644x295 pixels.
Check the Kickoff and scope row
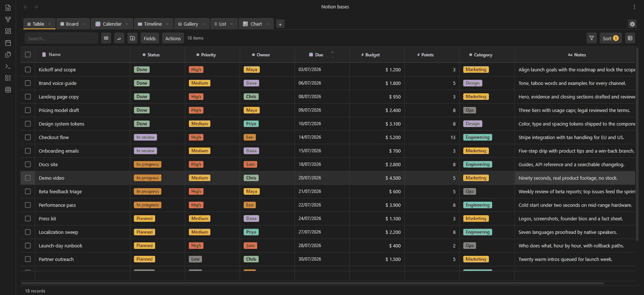[28, 70]
